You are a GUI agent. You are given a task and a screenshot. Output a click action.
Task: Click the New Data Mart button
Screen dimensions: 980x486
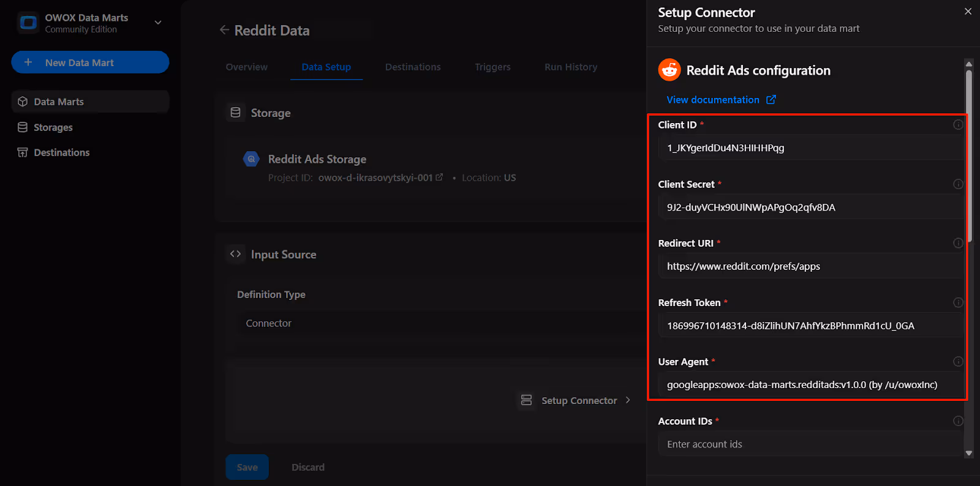tap(90, 62)
